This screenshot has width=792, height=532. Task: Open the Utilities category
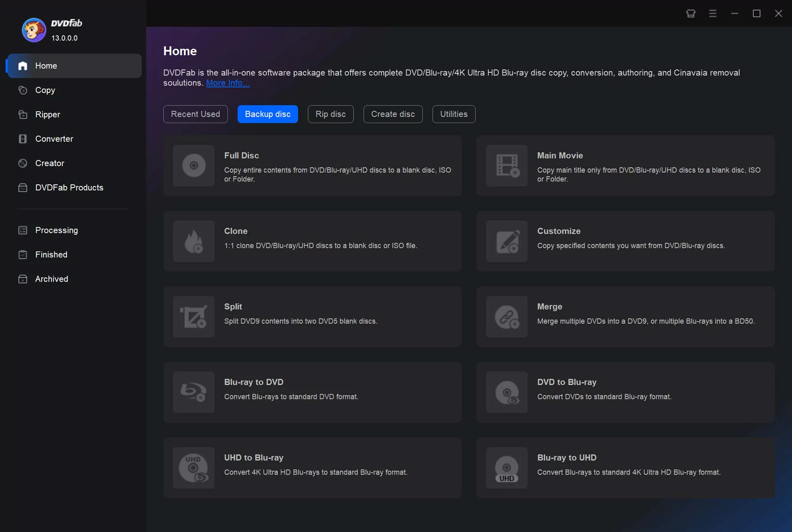(454, 114)
